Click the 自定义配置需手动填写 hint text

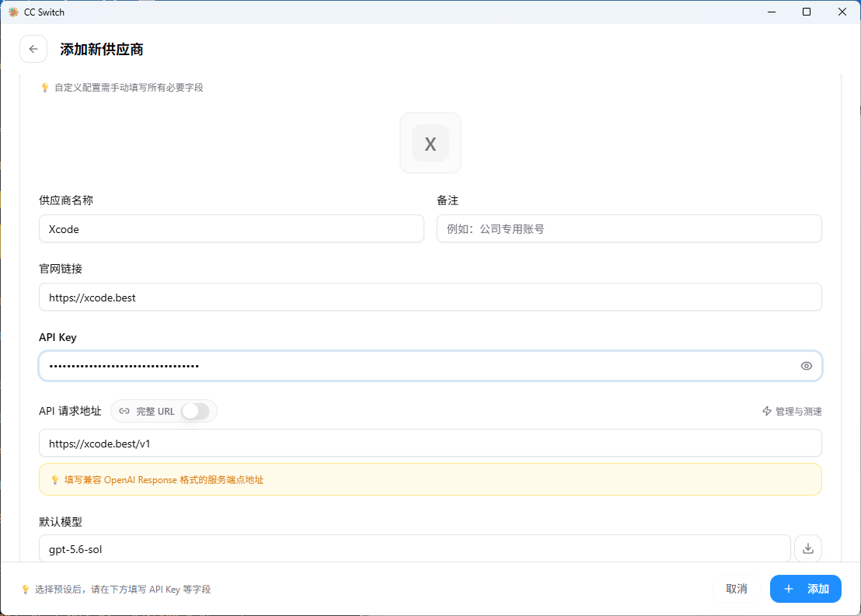pos(128,88)
